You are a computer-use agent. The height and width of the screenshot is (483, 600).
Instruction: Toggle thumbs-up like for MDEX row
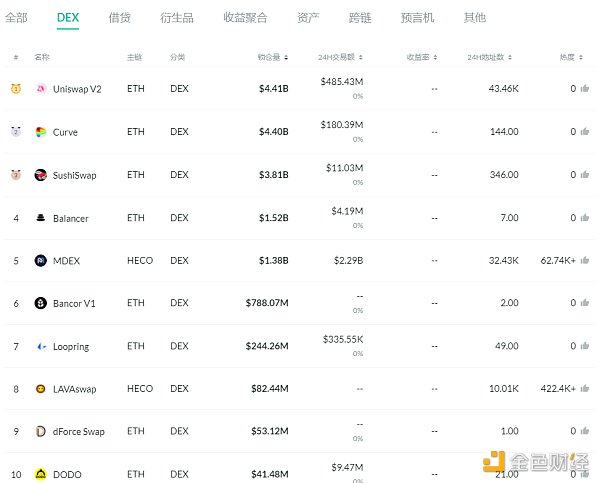(586, 261)
